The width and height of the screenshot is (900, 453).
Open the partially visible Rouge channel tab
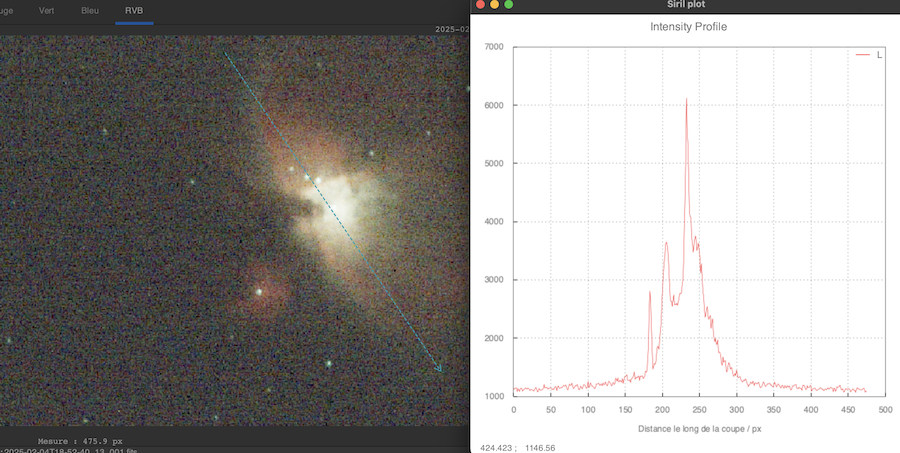(x=6, y=11)
